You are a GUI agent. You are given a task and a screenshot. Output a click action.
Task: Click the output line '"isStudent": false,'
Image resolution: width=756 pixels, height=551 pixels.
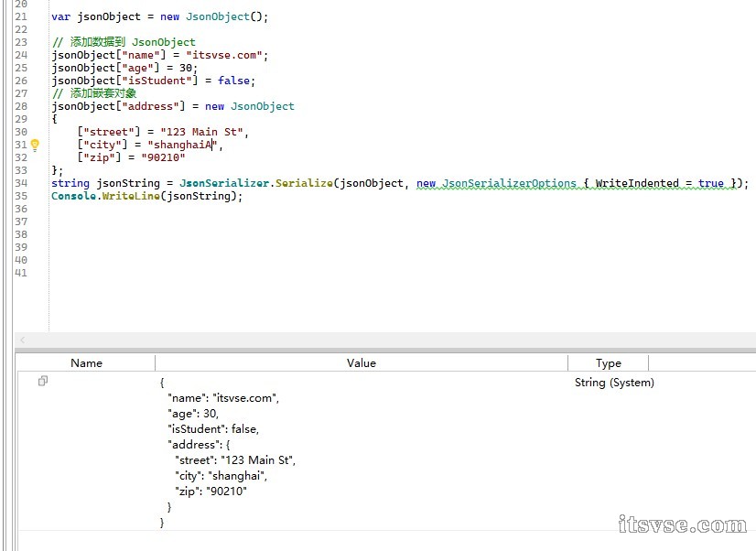click(213, 429)
